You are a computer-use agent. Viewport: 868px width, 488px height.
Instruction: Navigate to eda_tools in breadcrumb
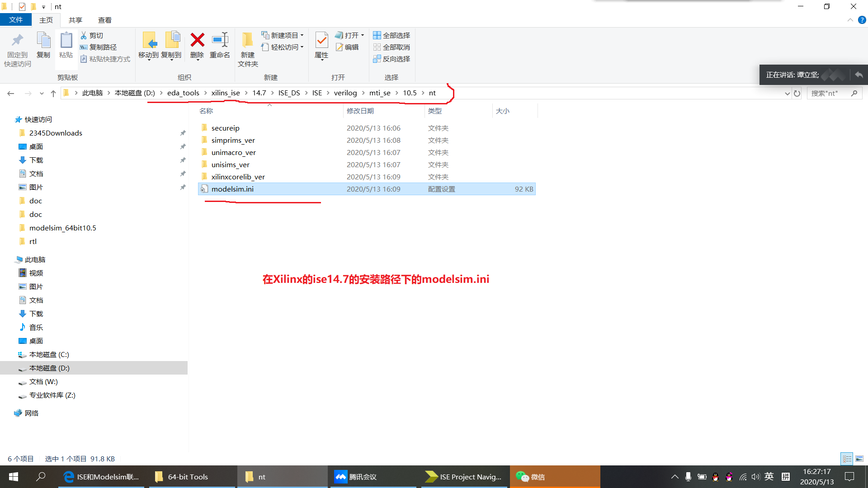pos(183,93)
